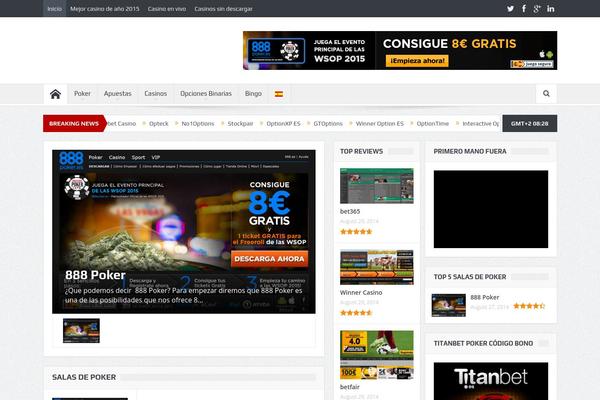The image size is (600, 400).
Task: Click DESCARGA AHORA in slider image
Action: click(x=269, y=259)
